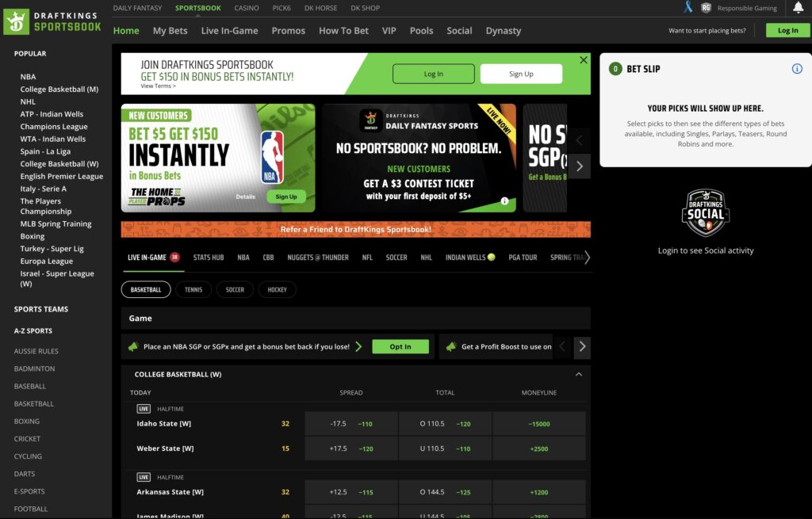Switch to the Stats Hub tab

tap(209, 258)
